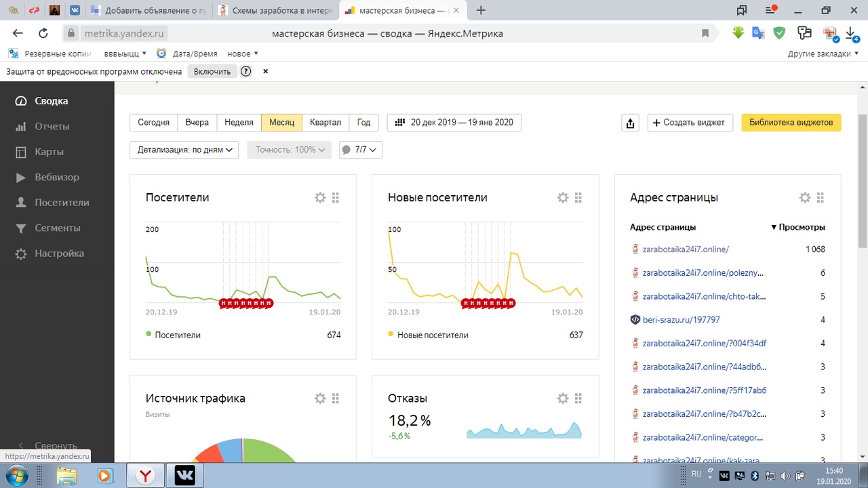Click the export/share icon button
Viewport: 868px width, 488px height.
tap(631, 123)
